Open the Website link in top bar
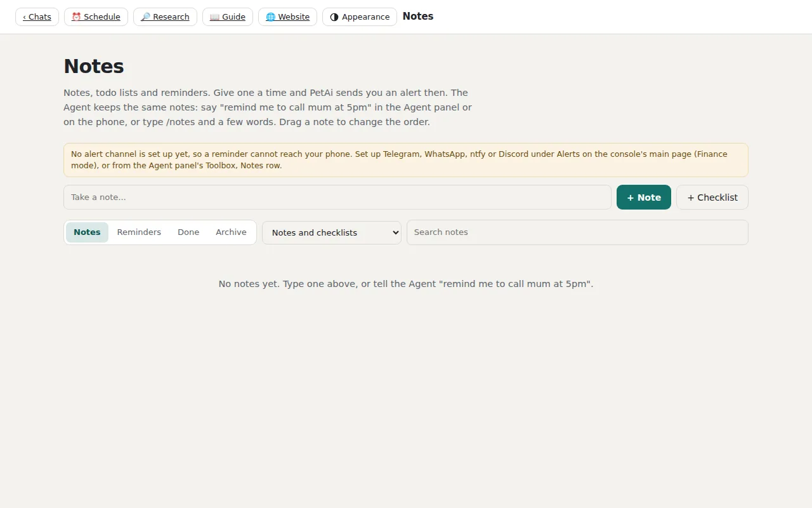The height and width of the screenshot is (508, 812). pos(287,17)
